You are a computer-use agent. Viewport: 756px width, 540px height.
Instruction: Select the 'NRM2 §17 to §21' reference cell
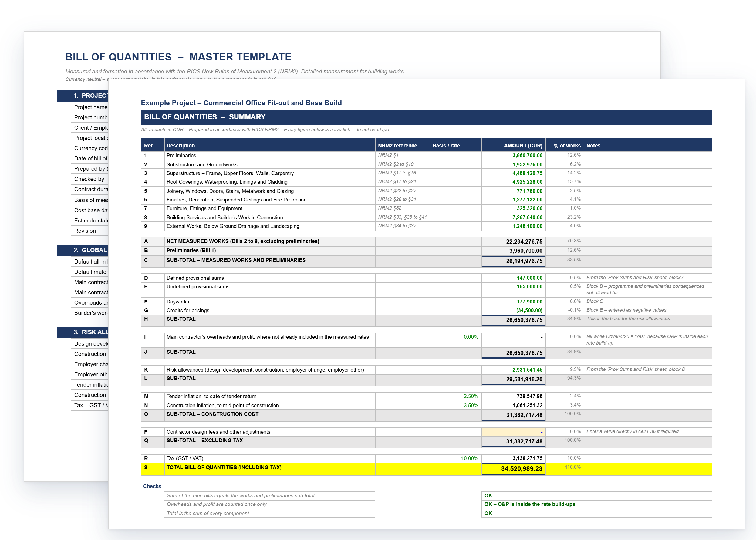tap(402, 182)
